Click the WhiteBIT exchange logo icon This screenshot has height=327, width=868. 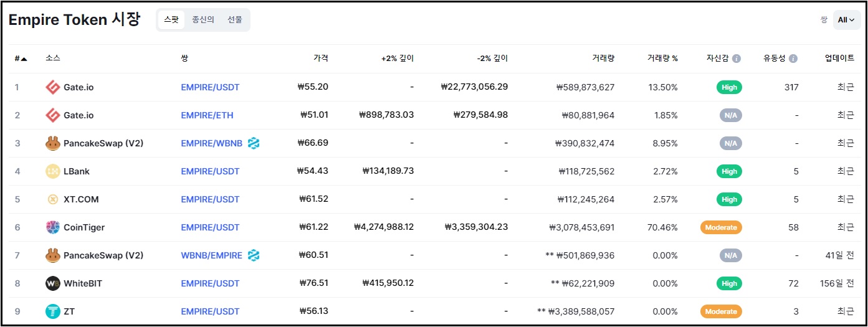click(x=53, y=283)
